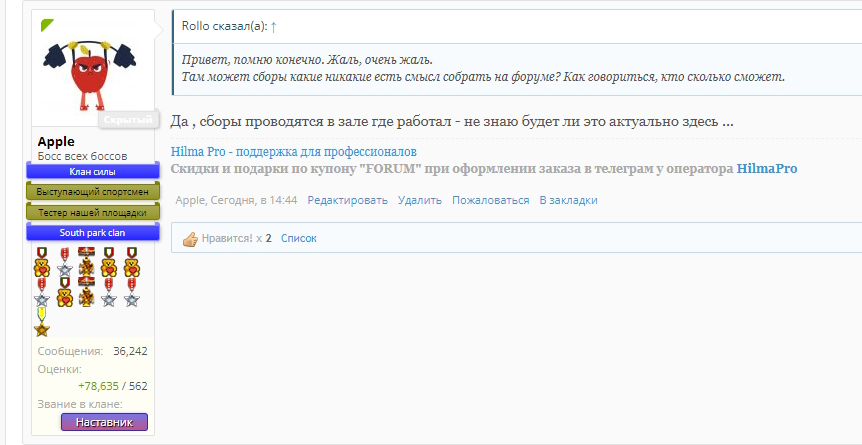Click Пожаловаться to report the post
862x445 pixels.
point(490,200)
